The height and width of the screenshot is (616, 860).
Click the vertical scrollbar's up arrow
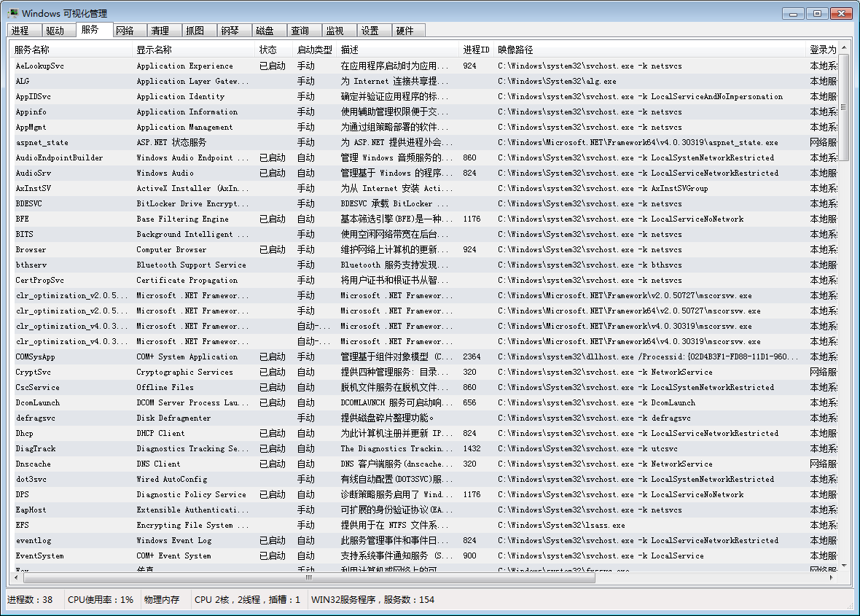coord(843,48)
